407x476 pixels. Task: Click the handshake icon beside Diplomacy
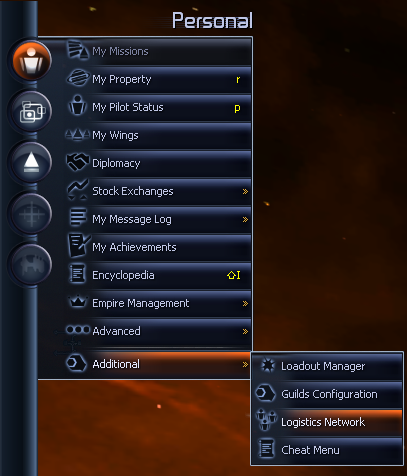78,162
